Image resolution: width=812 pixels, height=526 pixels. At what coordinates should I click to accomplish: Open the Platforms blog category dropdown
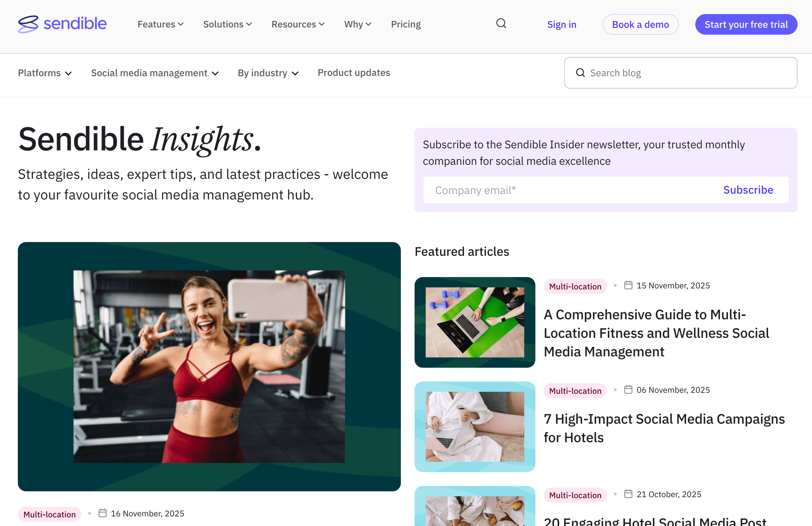(45, 73)
